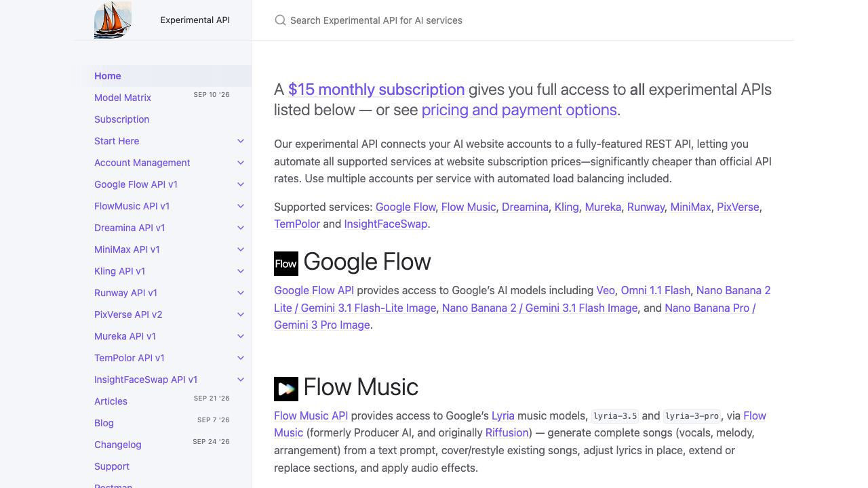868x488 pixels.
Task: Expand Mureka API v1 chevron
Action: click(241, 336)
